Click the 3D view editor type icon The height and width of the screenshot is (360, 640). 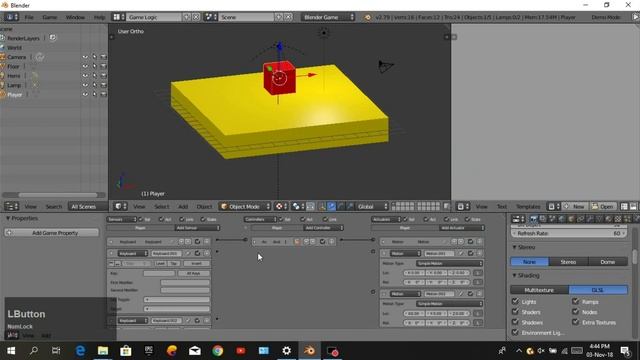click(x=120, y=207)
